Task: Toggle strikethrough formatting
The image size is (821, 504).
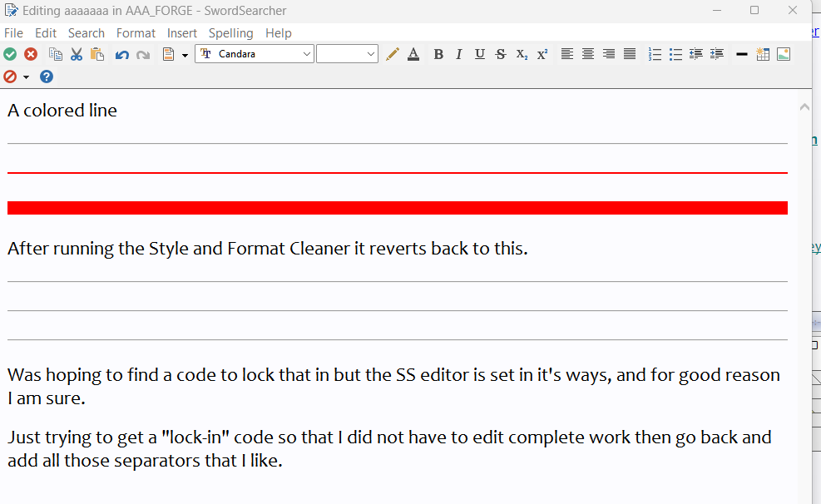Action: (x=501, y=54)
